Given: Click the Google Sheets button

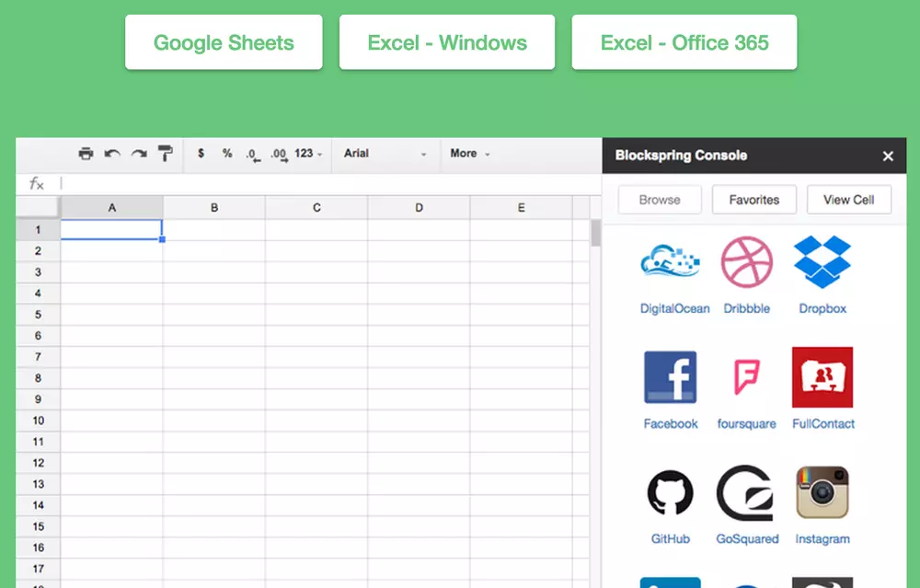Looking at the screenshot, I should 224,42.
